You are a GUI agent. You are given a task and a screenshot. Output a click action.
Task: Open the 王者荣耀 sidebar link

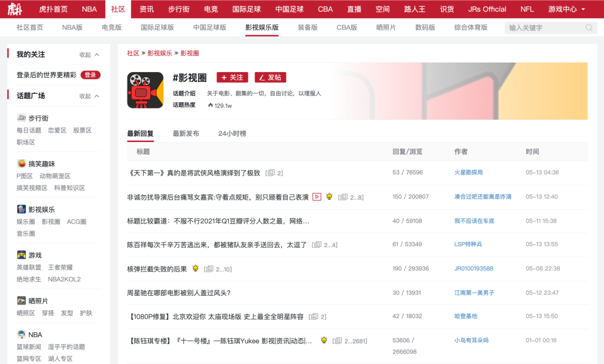tap(60, 267)
